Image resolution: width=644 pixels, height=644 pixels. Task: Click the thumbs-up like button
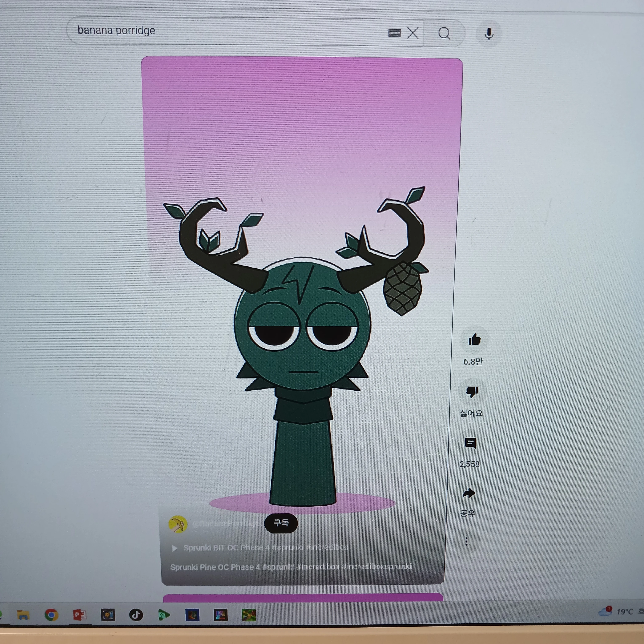pos(474,340)
